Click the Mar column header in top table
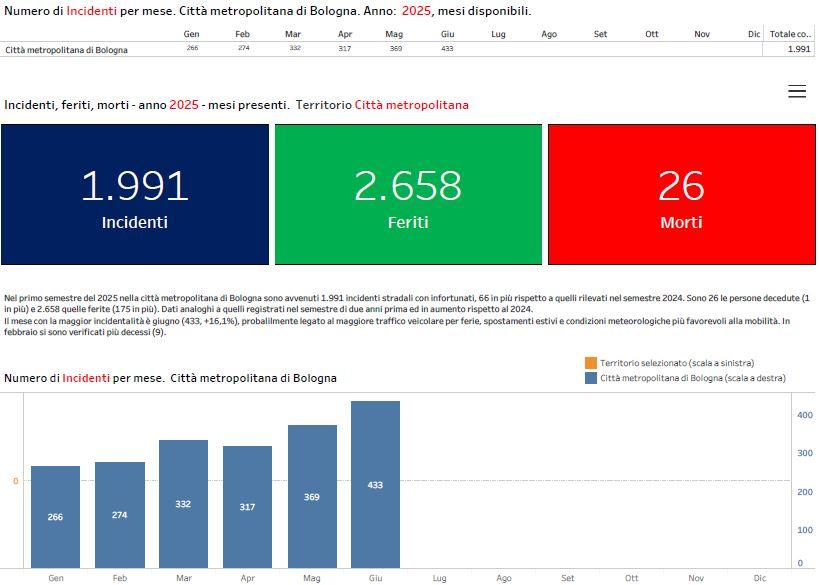This screenshot has height=585, width=819. (293, 34)
